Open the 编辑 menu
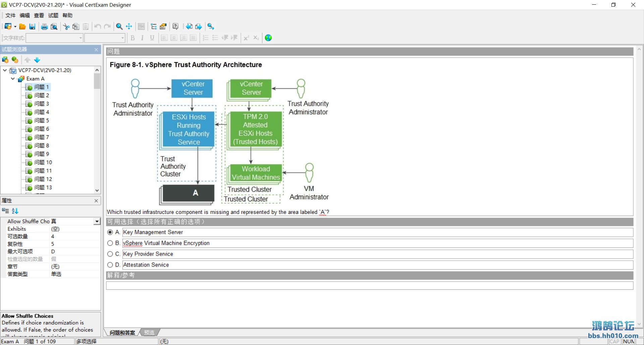 click(x=25, y=15)
